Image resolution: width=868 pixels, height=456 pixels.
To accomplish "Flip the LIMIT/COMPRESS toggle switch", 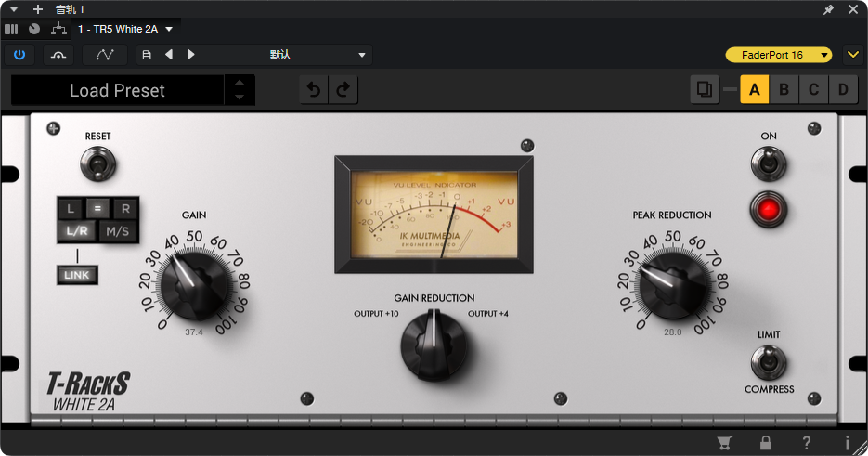I will (769, 362).
